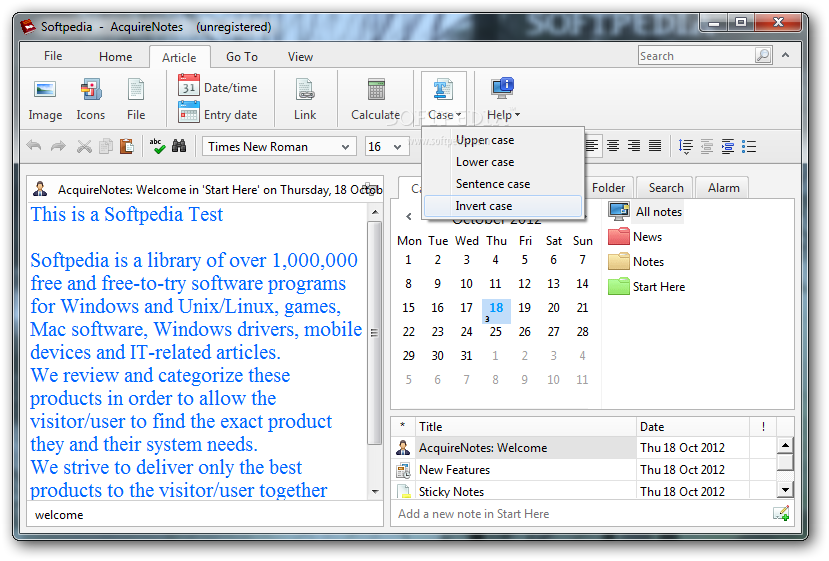Run the spell check
The width and height of the screenshot is (829, 561).
(x=157, y=146)
